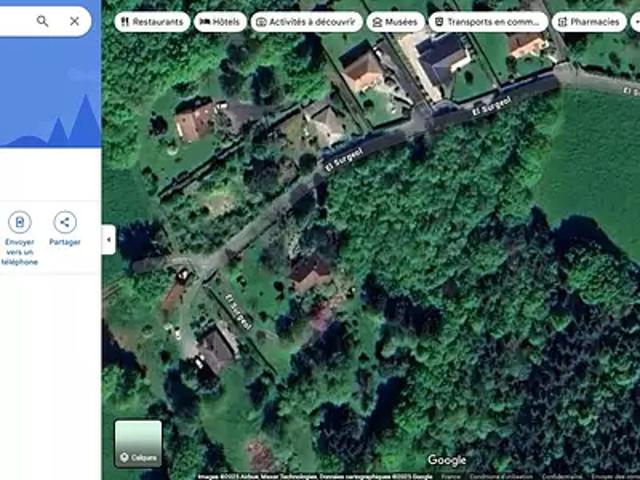Viewport: 640px width, 480px height.
Task: Click the France region link in footer
Action: tap(451, 477)
